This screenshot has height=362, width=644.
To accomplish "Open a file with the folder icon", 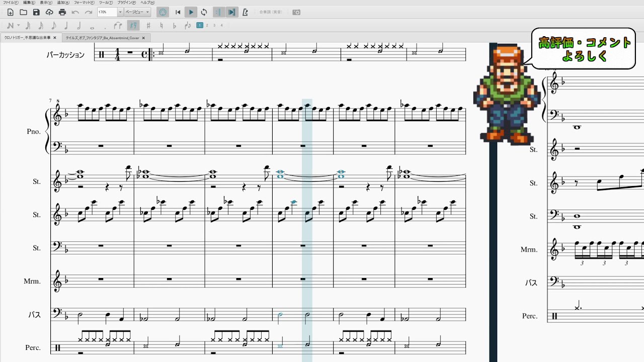I will point(23,12).
